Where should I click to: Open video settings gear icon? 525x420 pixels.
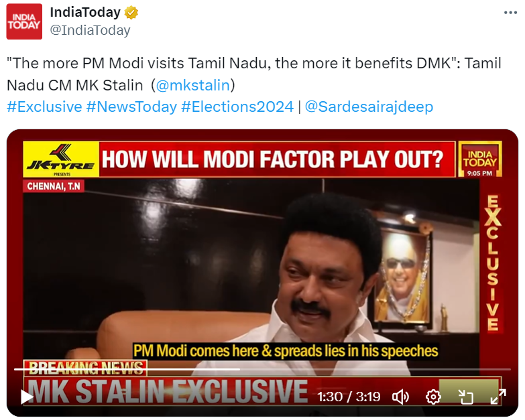point(433,397)
